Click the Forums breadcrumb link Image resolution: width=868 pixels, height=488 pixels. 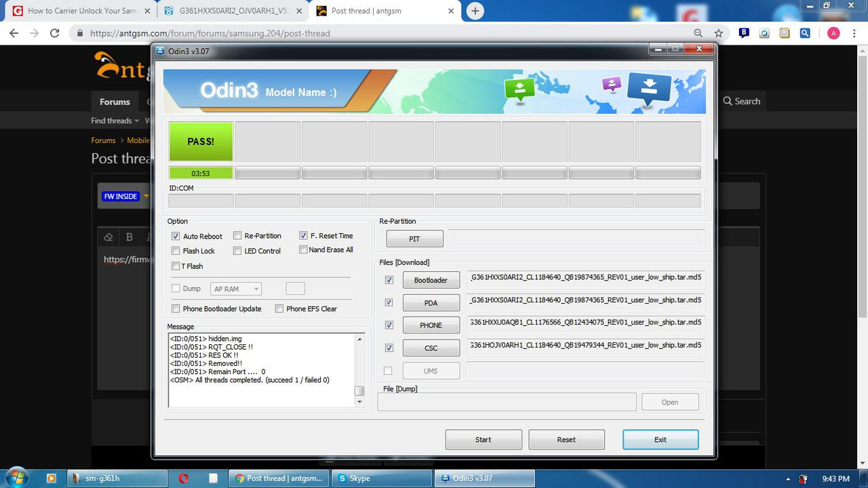pos(104,140)
